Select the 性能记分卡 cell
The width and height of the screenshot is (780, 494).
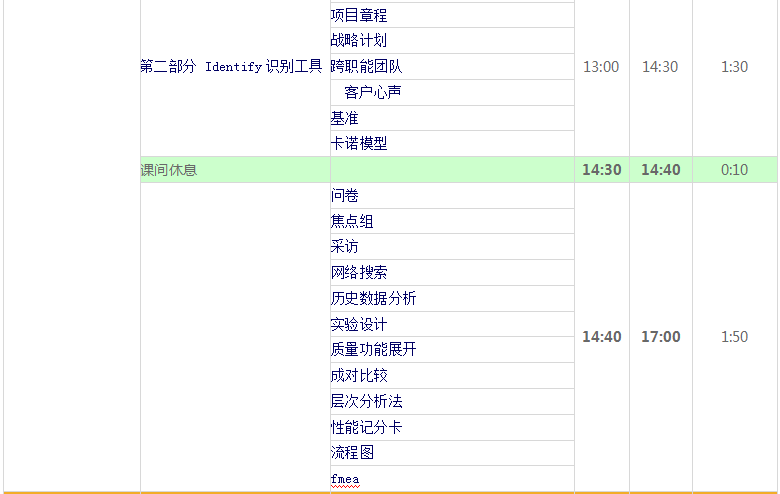[x=452, y=427]
